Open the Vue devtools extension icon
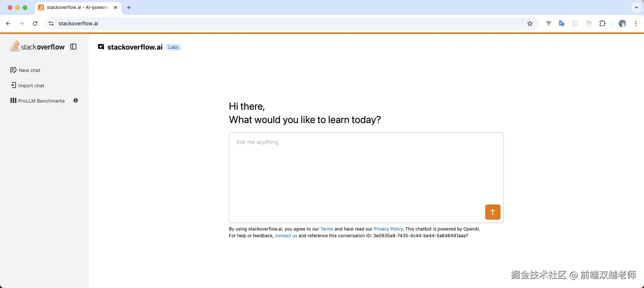 tap(549, 24)
